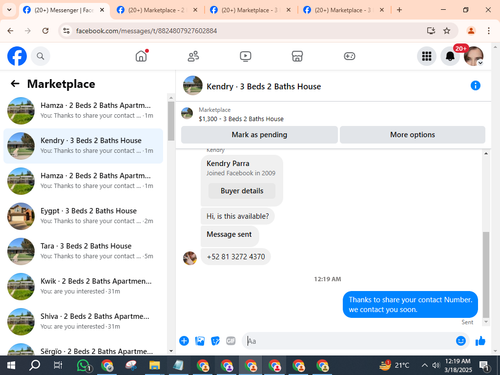Screen dimensions: 500x375
Task: Go back with browser back arrow
Action: coord(10,31)
